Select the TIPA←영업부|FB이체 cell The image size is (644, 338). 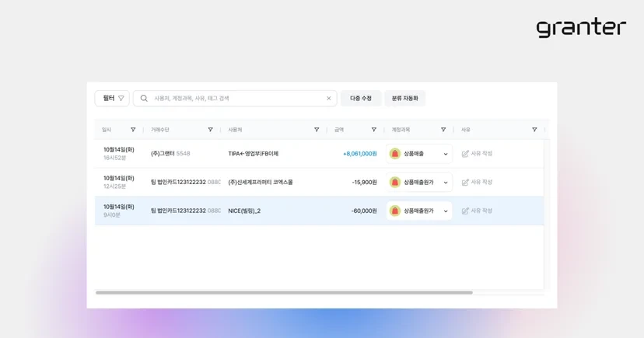click(x=254, y=154)
